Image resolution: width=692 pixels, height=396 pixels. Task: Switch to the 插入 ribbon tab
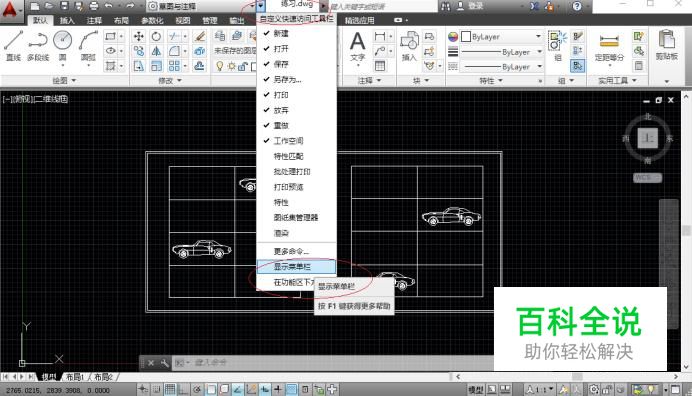coord(67,20)
